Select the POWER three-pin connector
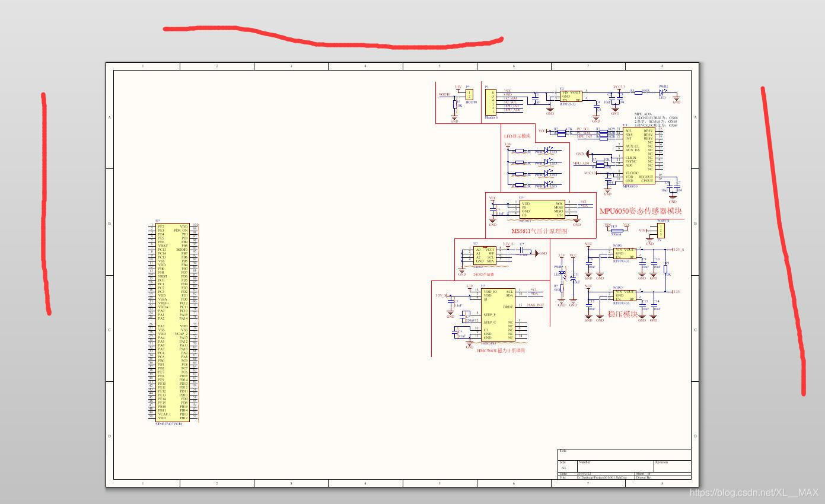The width and height of the screenshot is (825, 504). coord(661,230)
